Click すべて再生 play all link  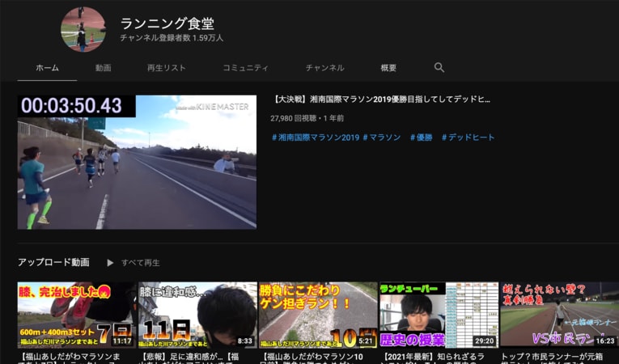141,263
